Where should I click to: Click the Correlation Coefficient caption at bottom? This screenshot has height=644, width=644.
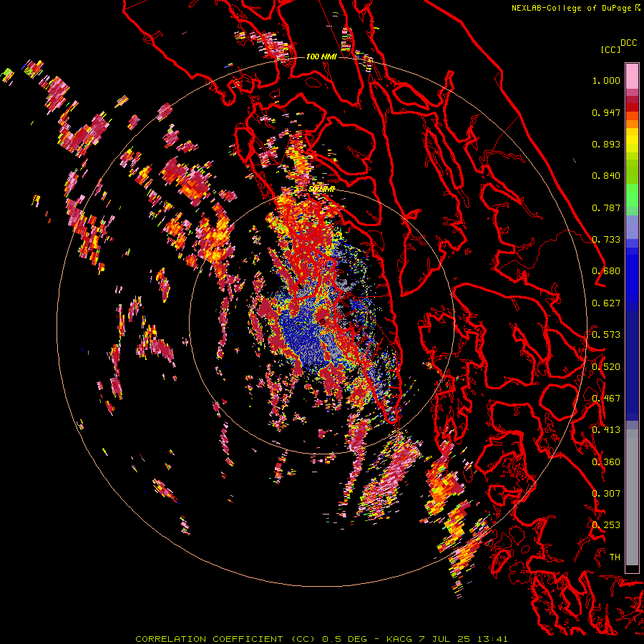click(x=321, y=639)
